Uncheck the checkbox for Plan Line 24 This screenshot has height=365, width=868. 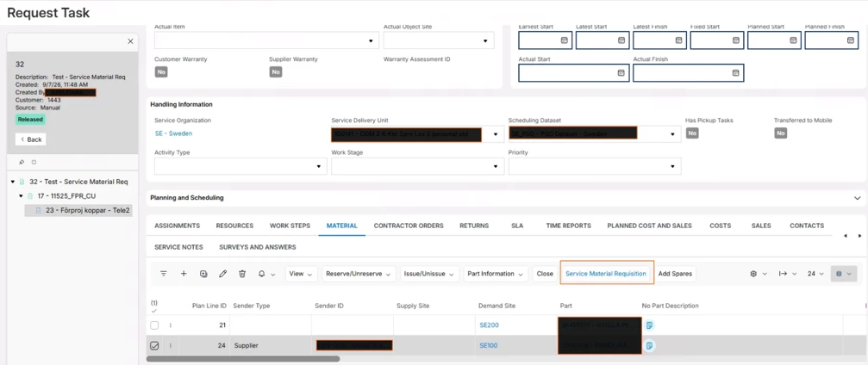tap(154, 346)
